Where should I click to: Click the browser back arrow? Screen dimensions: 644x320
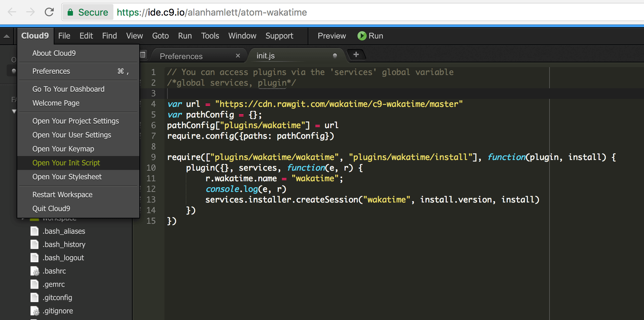pyautogui.click(x=12, y=12)
